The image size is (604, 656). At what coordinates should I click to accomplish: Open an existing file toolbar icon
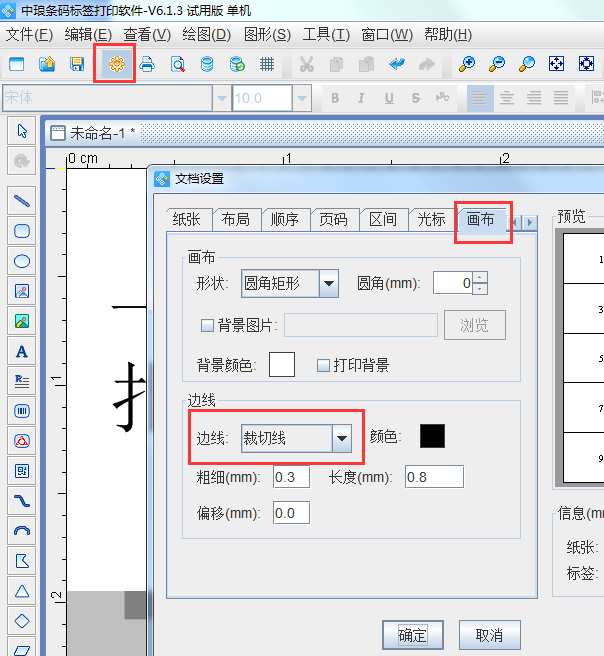[47, 64]
